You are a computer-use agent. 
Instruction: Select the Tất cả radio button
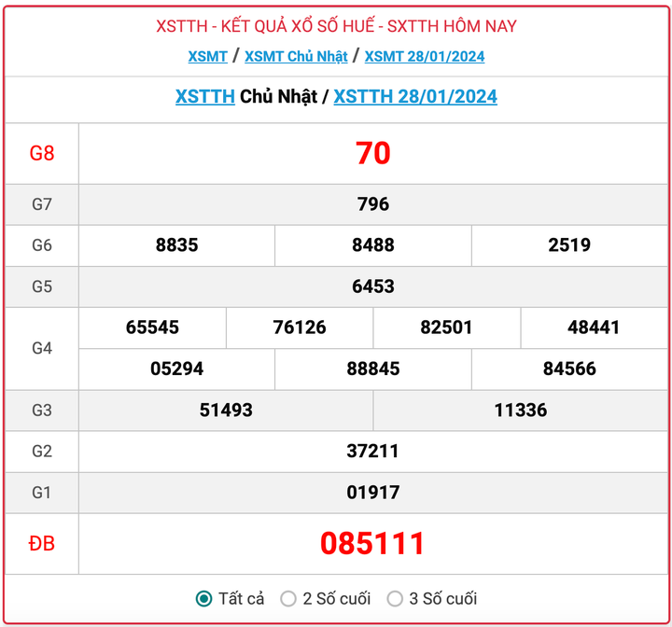pyautogui.click(x=204, y=598)
